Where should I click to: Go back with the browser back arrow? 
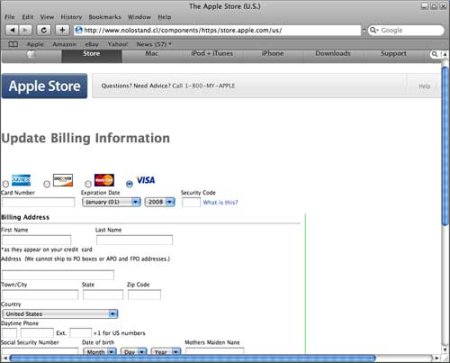12,30
